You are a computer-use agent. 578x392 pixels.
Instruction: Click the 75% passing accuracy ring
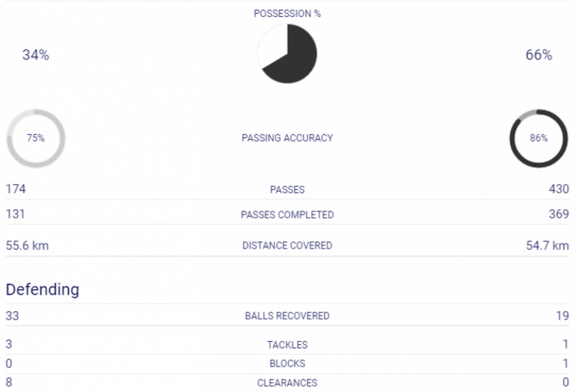click(x=35, y=138)
